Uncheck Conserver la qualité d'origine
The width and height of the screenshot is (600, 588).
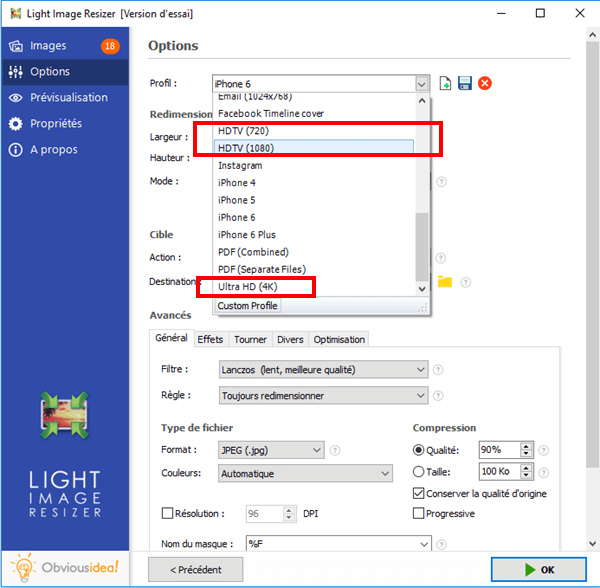pyautogui.click(x=419, y=494)
